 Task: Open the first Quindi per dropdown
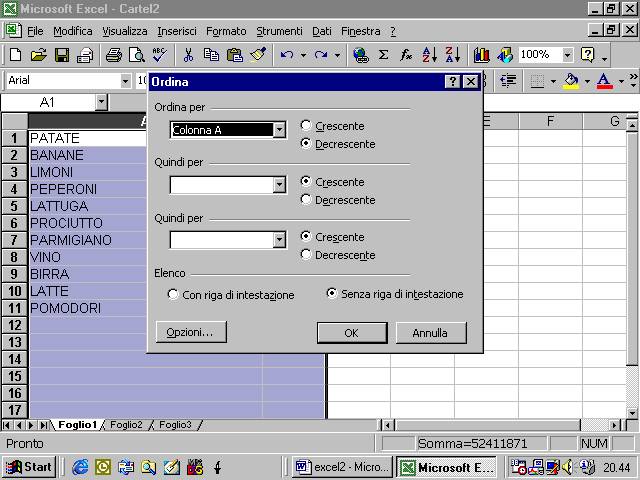coord(279,185)
